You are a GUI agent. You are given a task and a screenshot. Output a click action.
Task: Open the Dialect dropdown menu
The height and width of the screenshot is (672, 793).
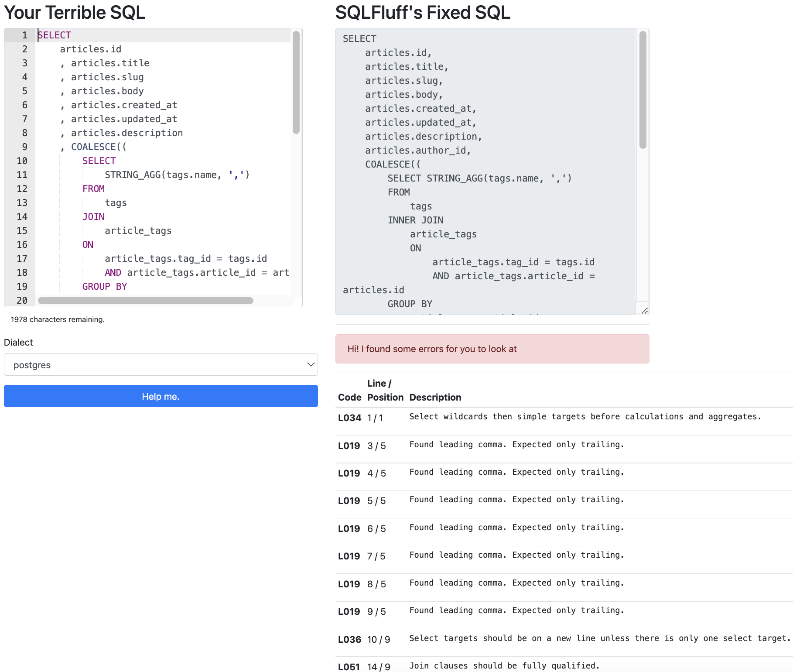click(161, 364)
